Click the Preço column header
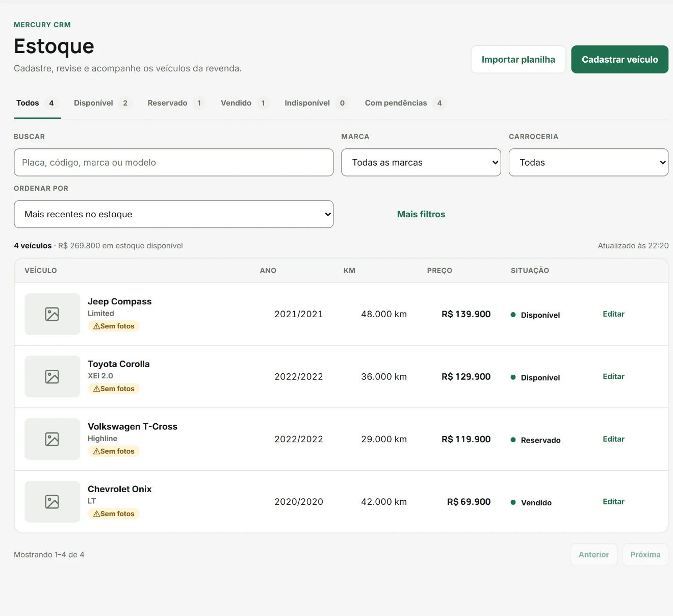Viewport: 673px width, 616px height. tap(439, 271)
